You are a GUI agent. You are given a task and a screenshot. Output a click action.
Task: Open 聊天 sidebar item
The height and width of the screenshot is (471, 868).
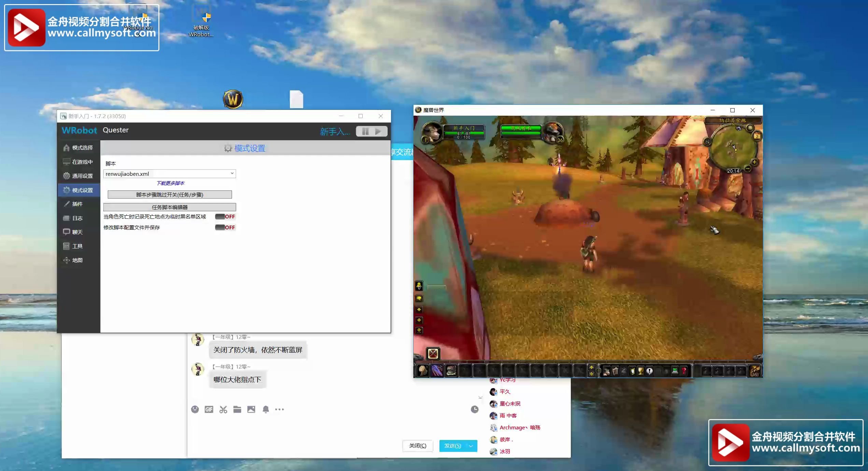(78, 232)
